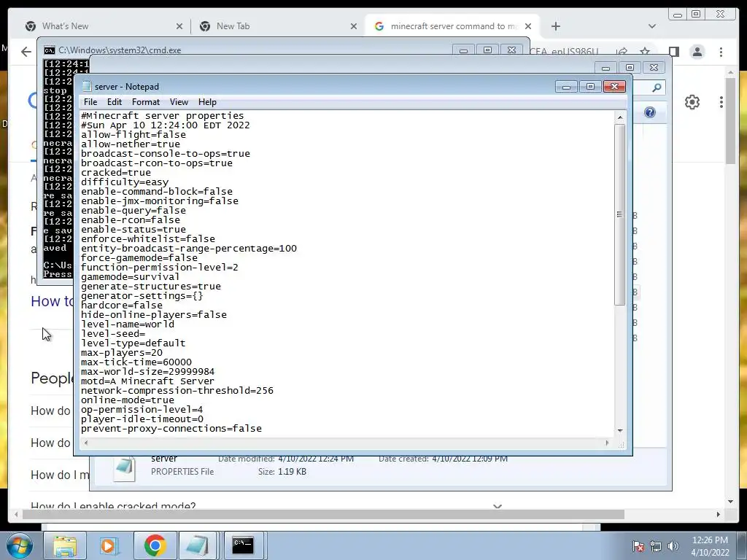Bookmark this page with star icon
The width and height of the screenshot is (747, 560).
pos(645,52)
